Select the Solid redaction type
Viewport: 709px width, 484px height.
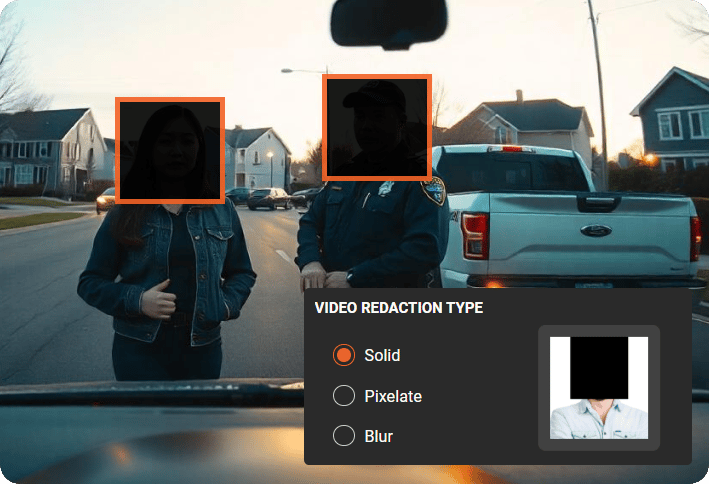click(344, 355)
